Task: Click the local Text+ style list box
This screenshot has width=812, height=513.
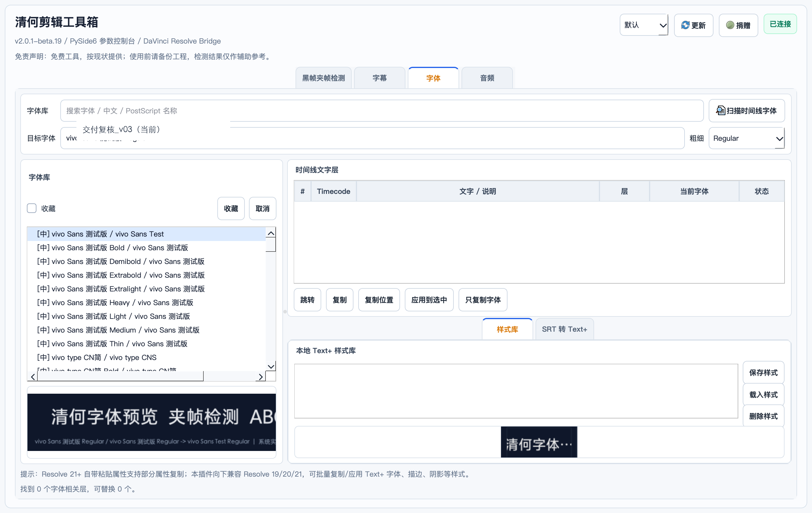Action: (516, 391)
